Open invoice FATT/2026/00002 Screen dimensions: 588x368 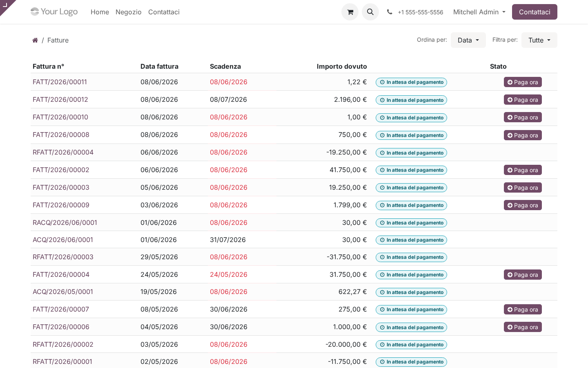tap(61, 170)
